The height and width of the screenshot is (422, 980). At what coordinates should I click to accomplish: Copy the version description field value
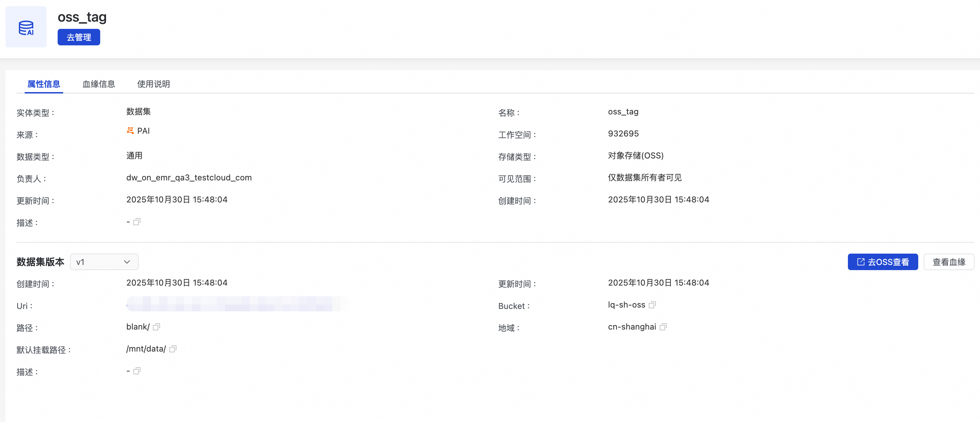pos(137,371)
